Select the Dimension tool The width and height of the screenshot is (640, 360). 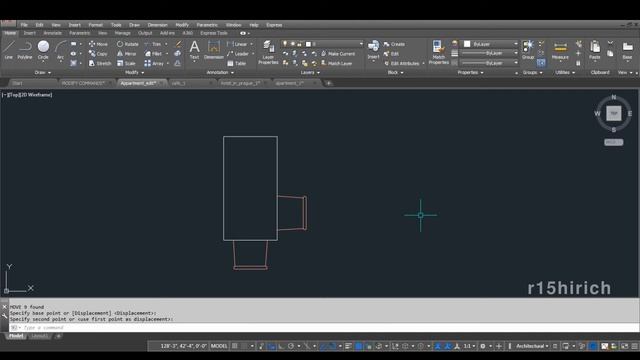(213, 50)
